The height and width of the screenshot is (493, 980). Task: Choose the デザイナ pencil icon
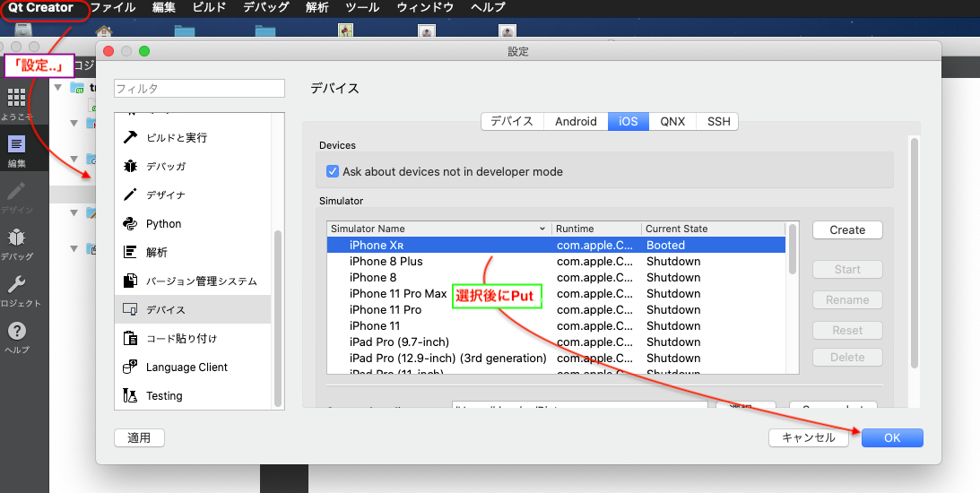[x=130, y=195]
